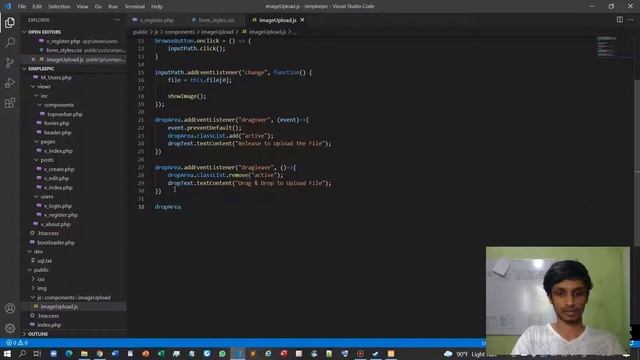The image size is (640, 360).
Task: Open the Explorer view in activity bar
Action: 10,23
